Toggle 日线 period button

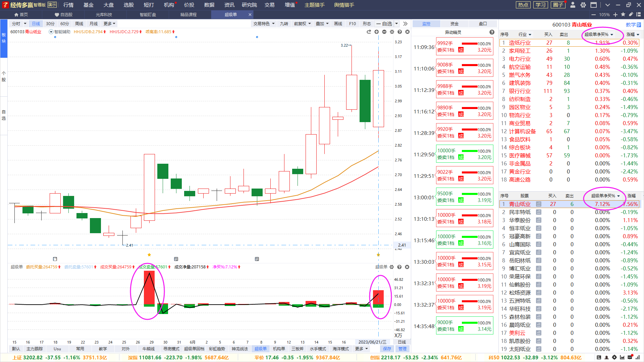click(x=36, y=24)
